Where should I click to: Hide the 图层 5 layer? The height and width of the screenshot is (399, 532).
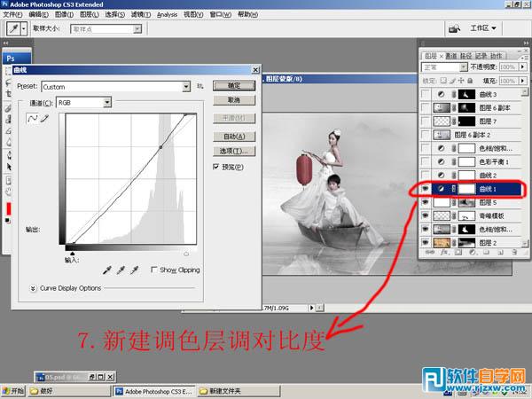coord(426,202)
